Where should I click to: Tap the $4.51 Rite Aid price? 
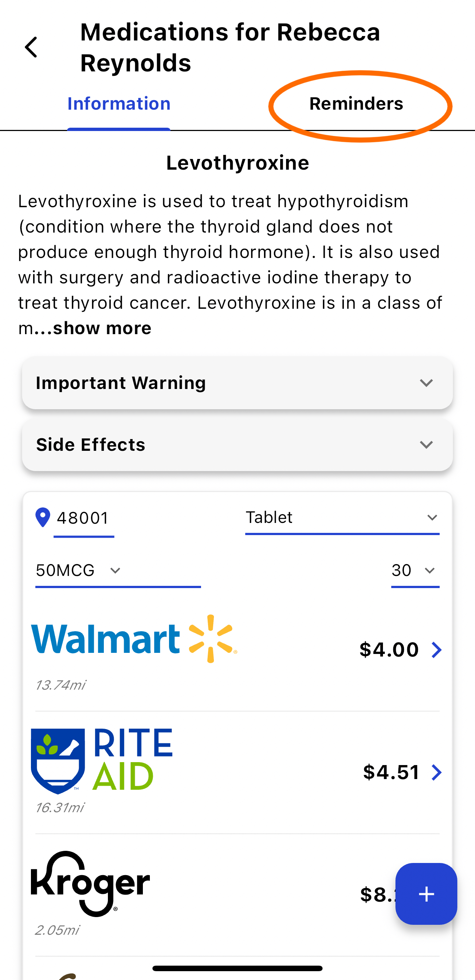(x=391, y=772)
